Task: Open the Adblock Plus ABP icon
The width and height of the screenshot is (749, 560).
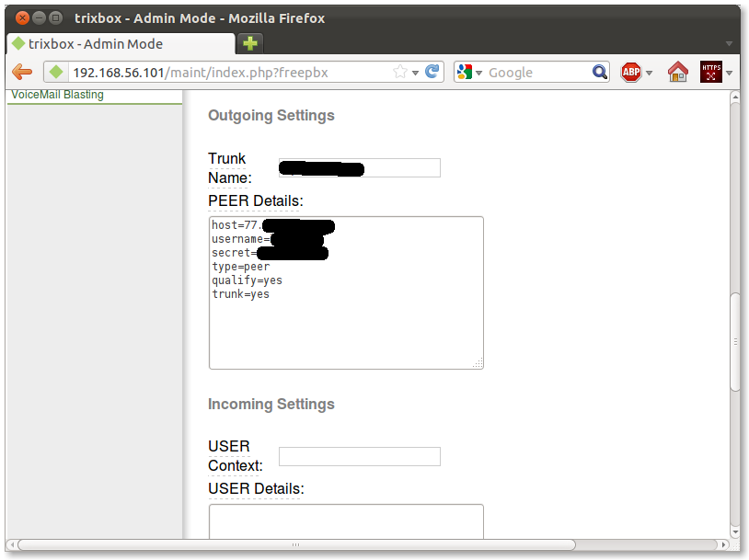Action: coord(631,72)
